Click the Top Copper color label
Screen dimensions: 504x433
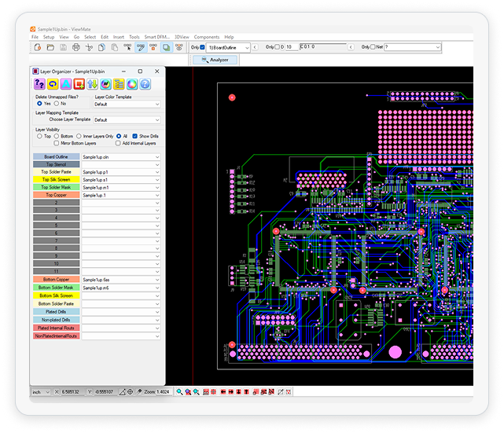tap(56, 195)
